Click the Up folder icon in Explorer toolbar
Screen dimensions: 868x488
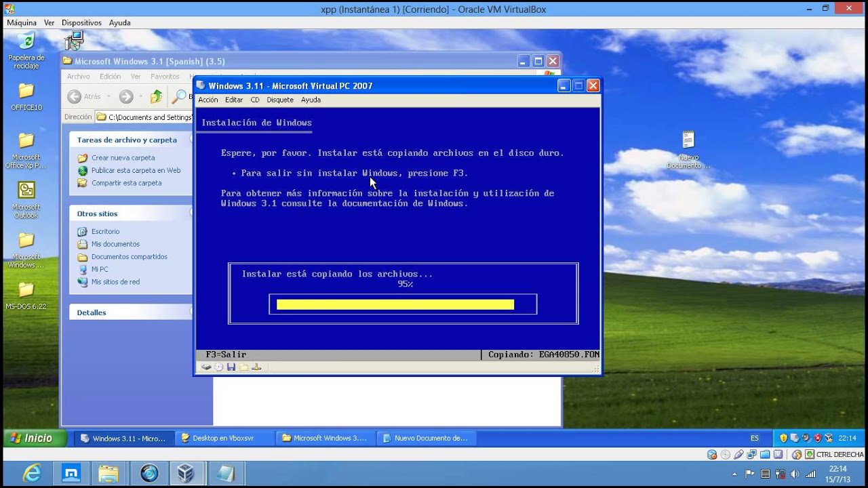coord(157,96)
